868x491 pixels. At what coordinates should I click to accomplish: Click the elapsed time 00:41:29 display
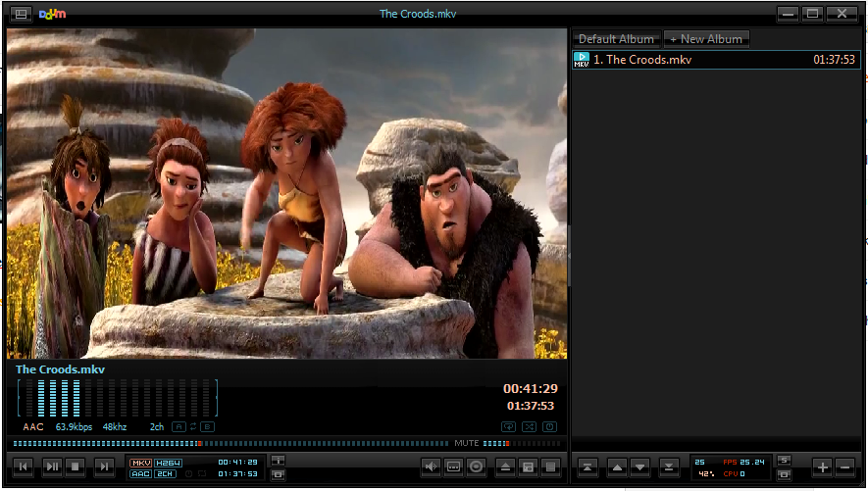(531, 389)
